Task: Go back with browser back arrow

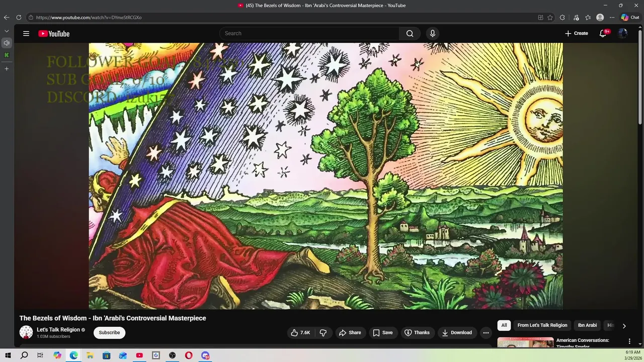Action: click(x=7, y=17)
